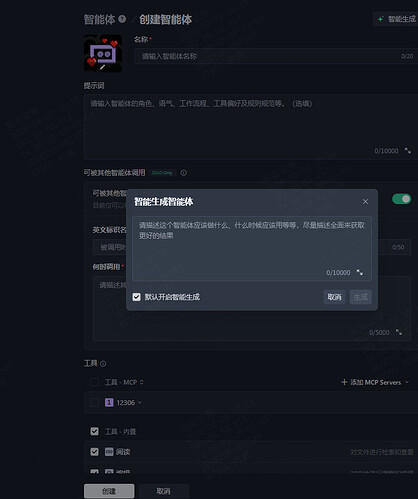Click the help icon next to 智能体
The height and width of the screenshot is (499, 418).
[x=122, y=19]
